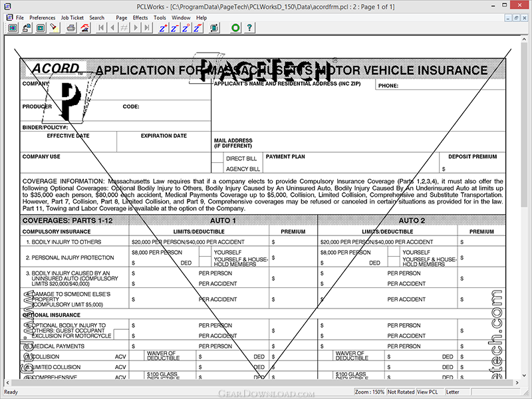Open the Window menu
The image size is (532, 399).
[181, 18]
